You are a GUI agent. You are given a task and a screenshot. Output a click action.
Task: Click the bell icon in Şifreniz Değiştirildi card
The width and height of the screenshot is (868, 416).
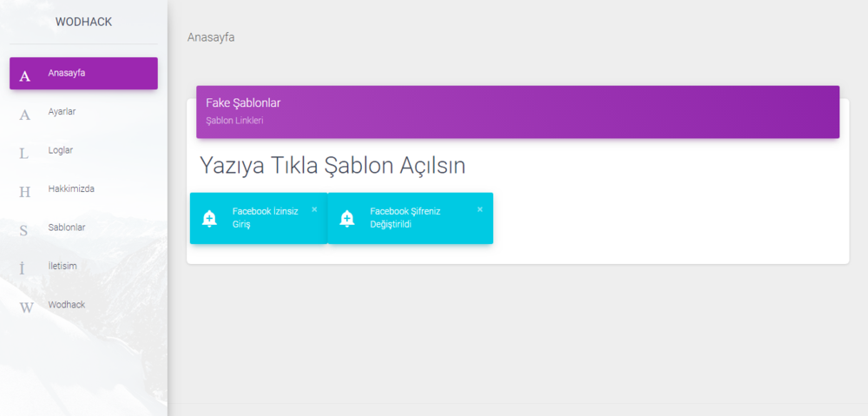(347, 219)
